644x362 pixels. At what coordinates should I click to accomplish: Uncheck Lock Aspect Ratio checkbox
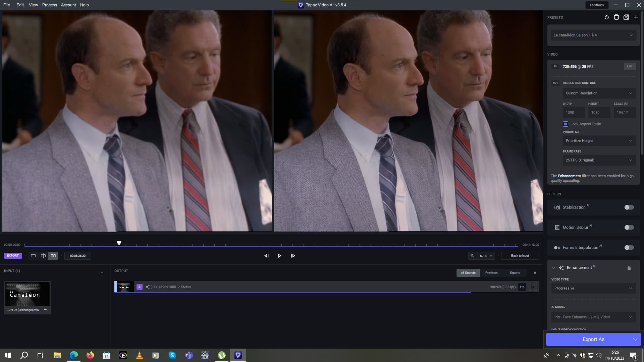pos(566,124)
